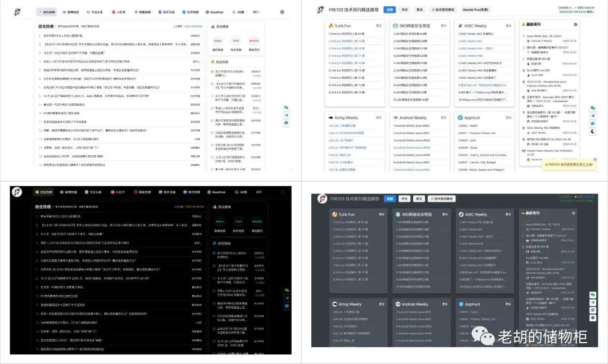Open 今日头条 tab in light hot-list page
The image size is (608, 364).
click(x=94, y=12)
